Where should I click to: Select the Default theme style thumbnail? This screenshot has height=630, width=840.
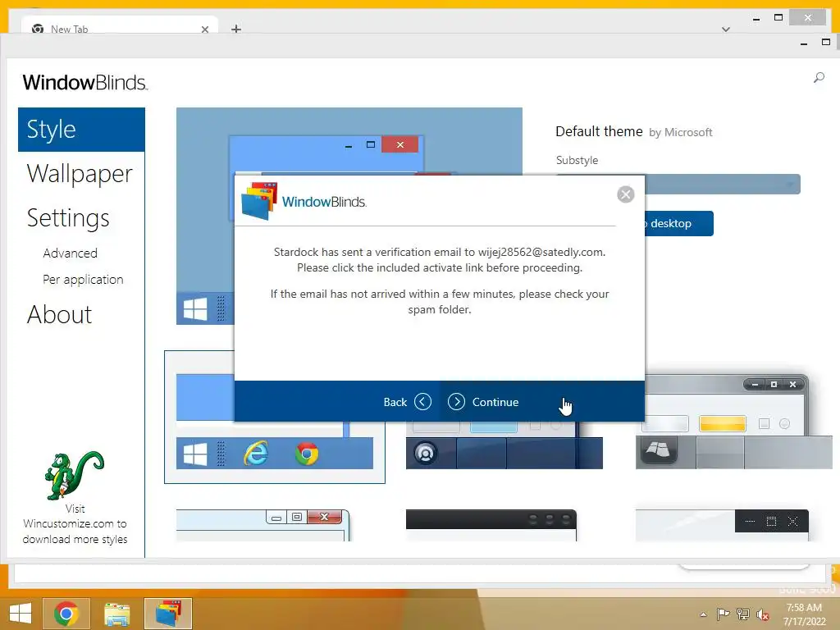274,418
